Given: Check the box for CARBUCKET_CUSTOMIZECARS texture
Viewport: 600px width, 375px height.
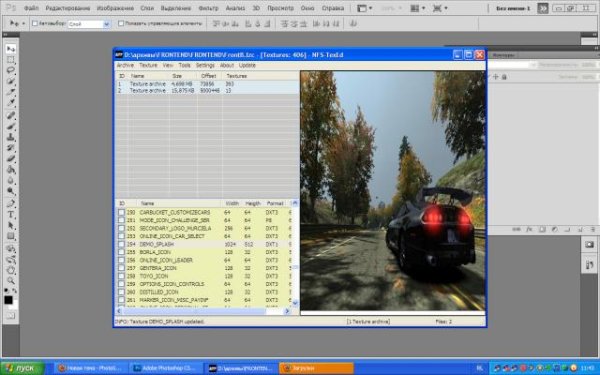Looking at the screenshot, I should point(121,212).
